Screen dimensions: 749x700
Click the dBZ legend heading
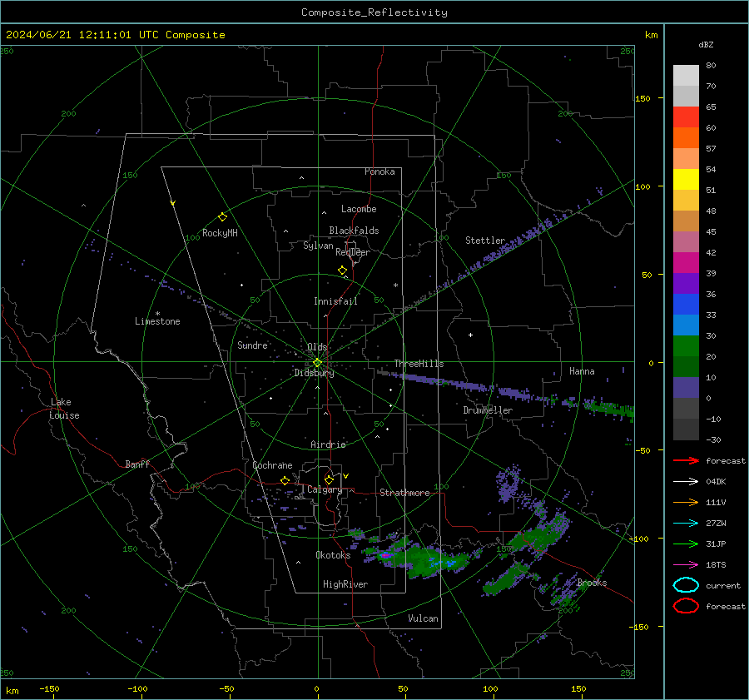[706, 44]
